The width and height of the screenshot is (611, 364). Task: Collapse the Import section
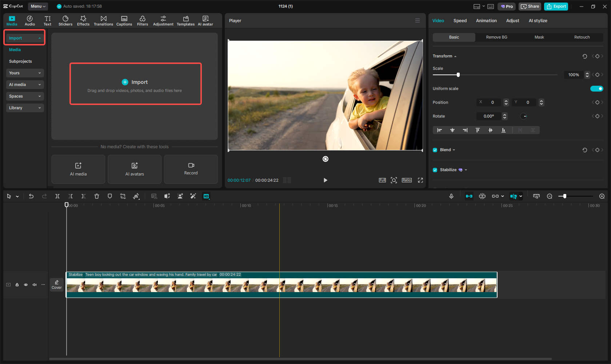pyautogui.click(x=39, y=38)
